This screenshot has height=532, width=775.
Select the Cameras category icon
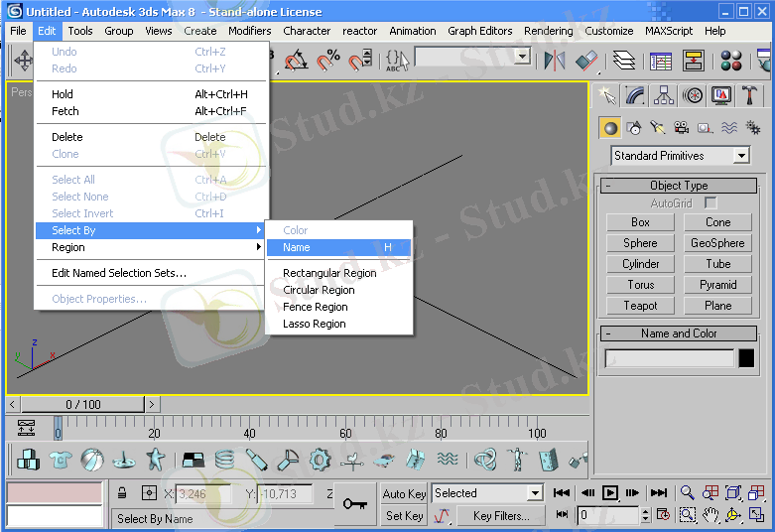681,127
